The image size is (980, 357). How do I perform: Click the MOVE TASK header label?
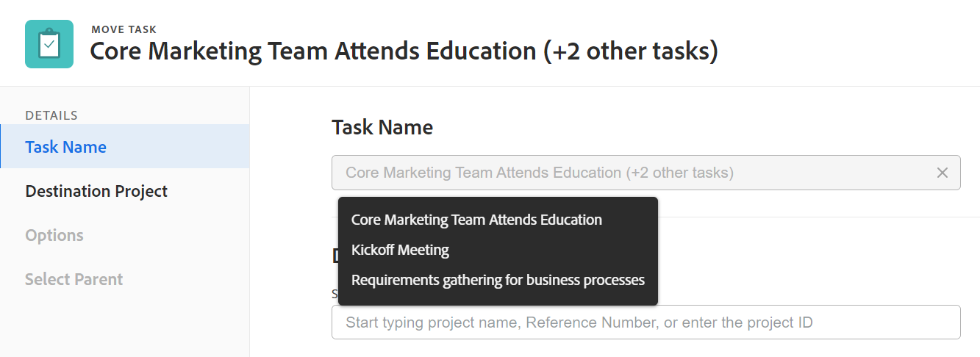point(124,29)
